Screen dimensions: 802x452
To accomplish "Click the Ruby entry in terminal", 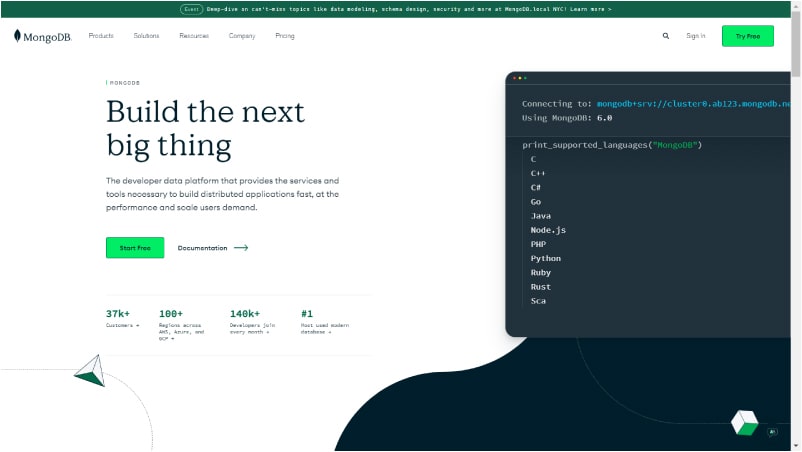I will point(541,273).
